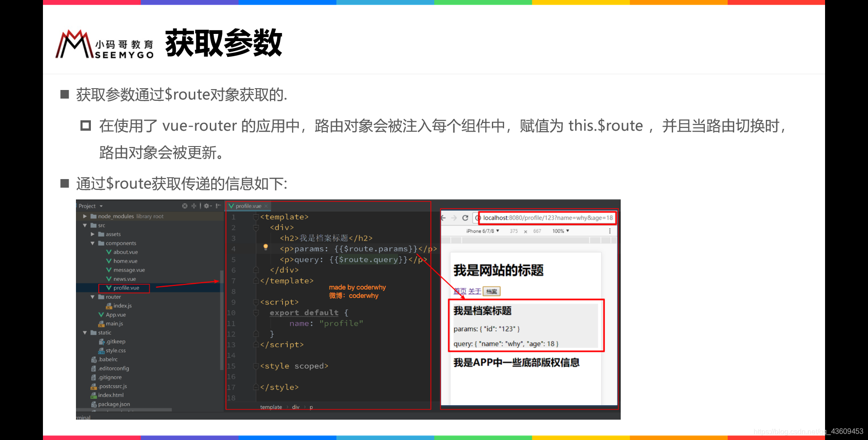Click the site info icon in address bar

[478, 218]
